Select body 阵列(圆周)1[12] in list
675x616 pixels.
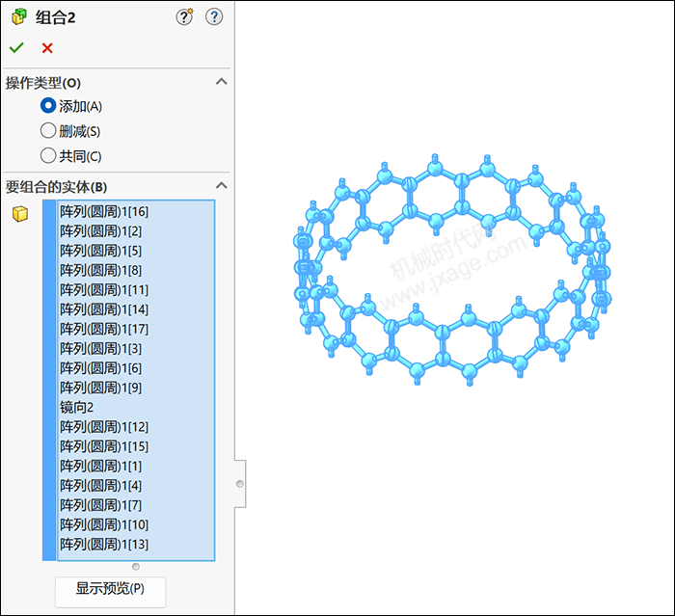(x=136, y=427)
